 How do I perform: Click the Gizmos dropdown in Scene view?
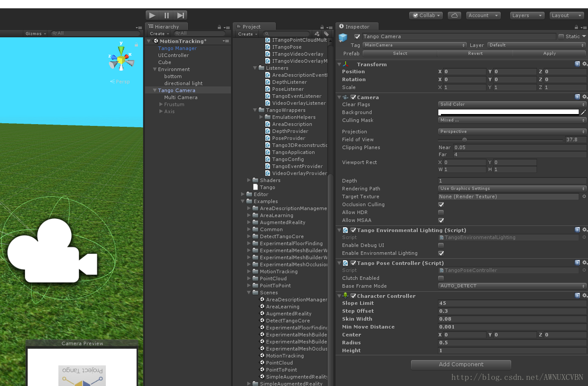coord(36,33)
